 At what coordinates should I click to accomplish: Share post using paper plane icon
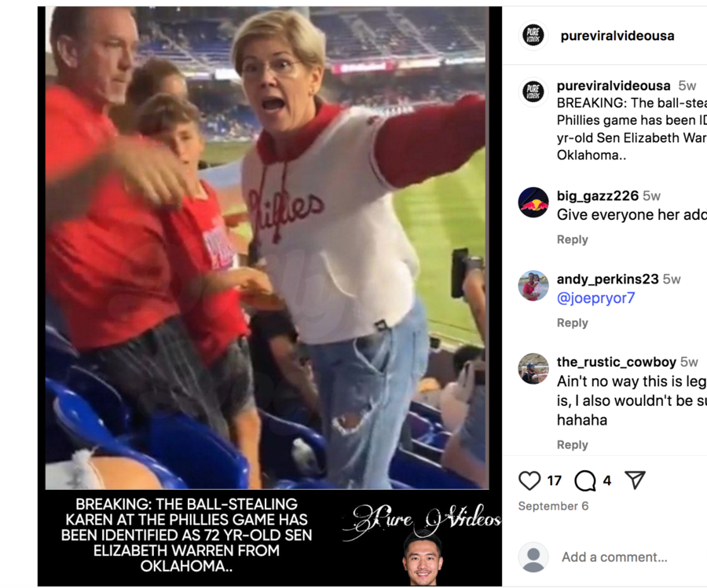[x=635, y=480]
